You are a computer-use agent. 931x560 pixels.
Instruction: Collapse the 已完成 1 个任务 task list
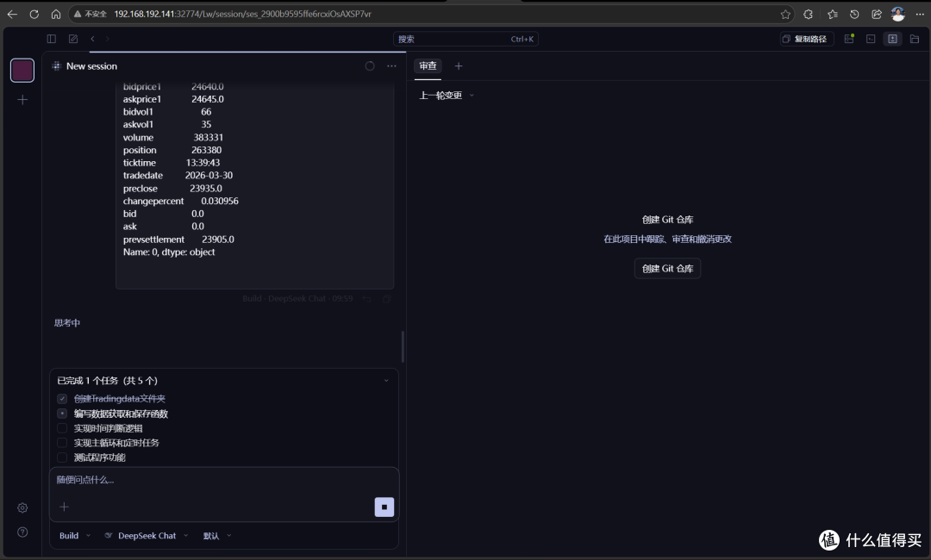pos(386,380)
